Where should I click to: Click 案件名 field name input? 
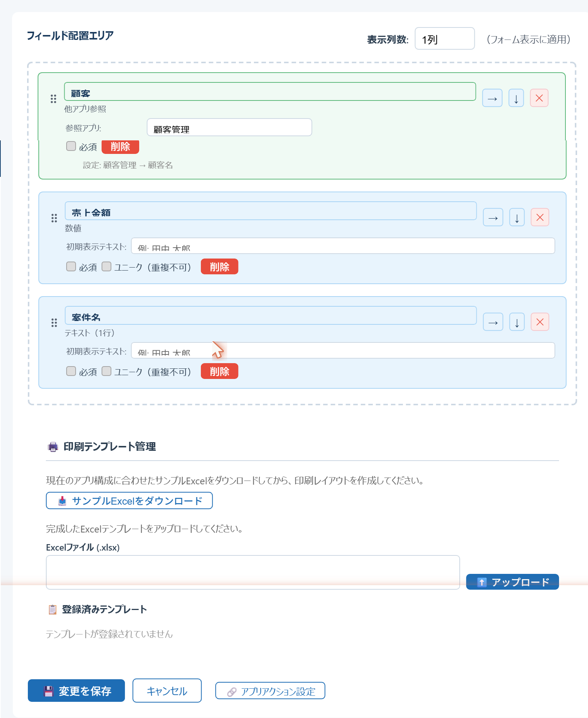point(271,315)
